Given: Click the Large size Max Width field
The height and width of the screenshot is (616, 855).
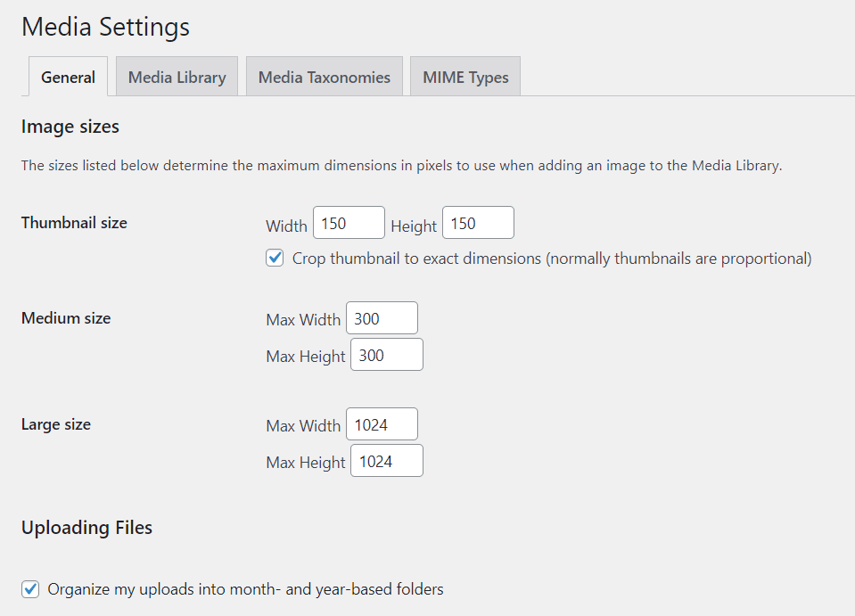Looking at the screenshot, I should point(382,424).
